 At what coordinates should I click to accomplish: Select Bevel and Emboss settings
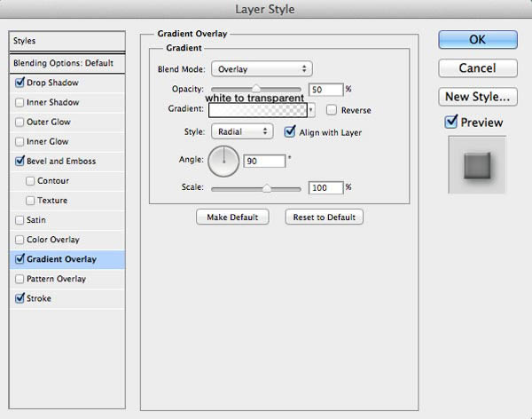[61, 161]
